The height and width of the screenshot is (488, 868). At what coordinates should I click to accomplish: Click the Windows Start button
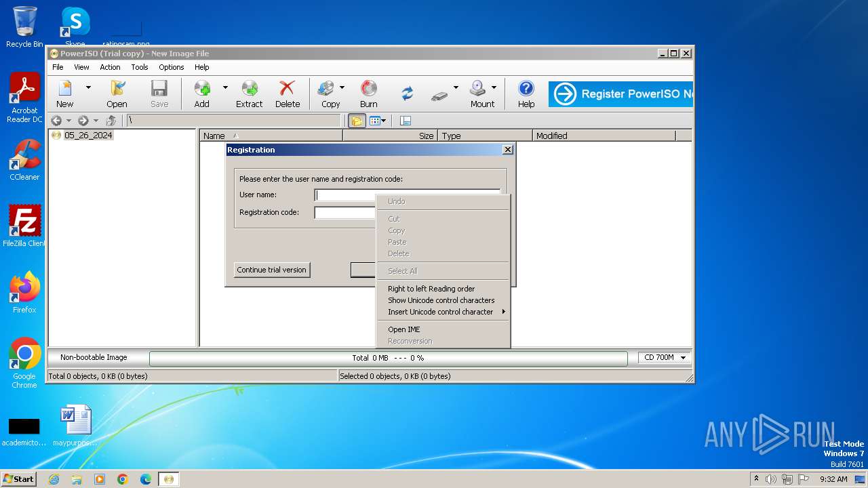tap(19, 479)
